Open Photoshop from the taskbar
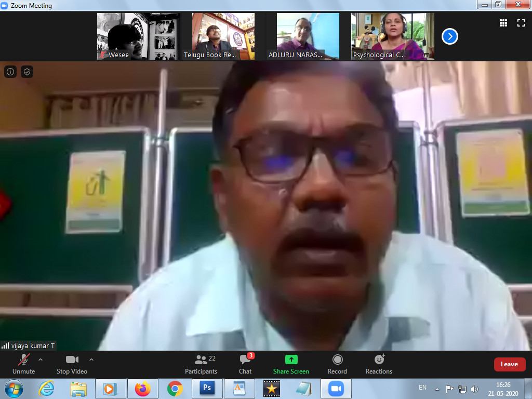This screenshot has width=532, height=399. [207, 389]
